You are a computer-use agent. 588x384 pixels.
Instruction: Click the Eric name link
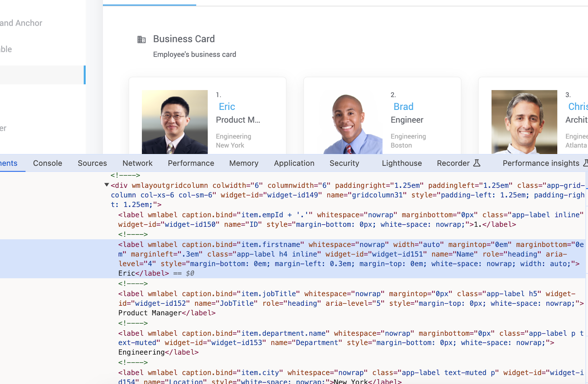tap(227, 107)
